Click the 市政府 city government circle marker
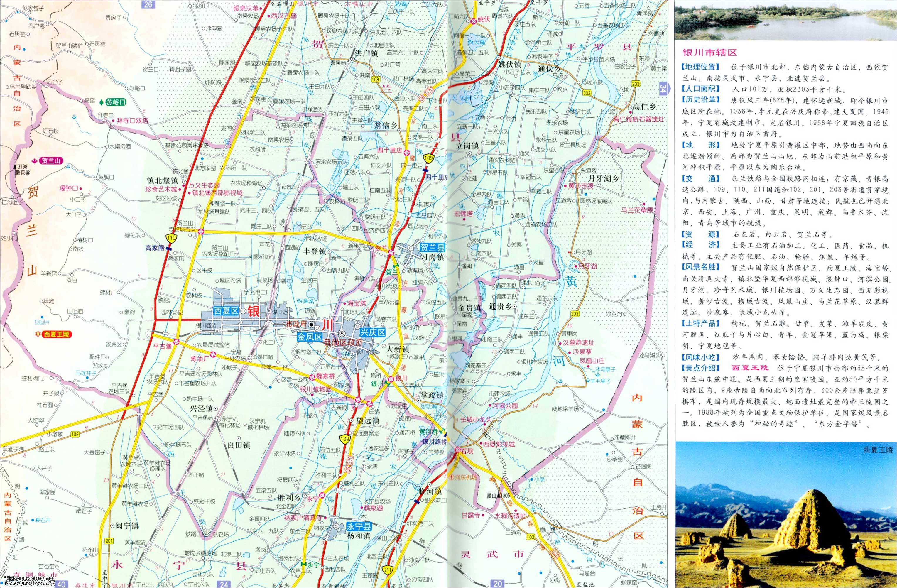The height and width of the screenshot is (588, 897). pos(311,325)
